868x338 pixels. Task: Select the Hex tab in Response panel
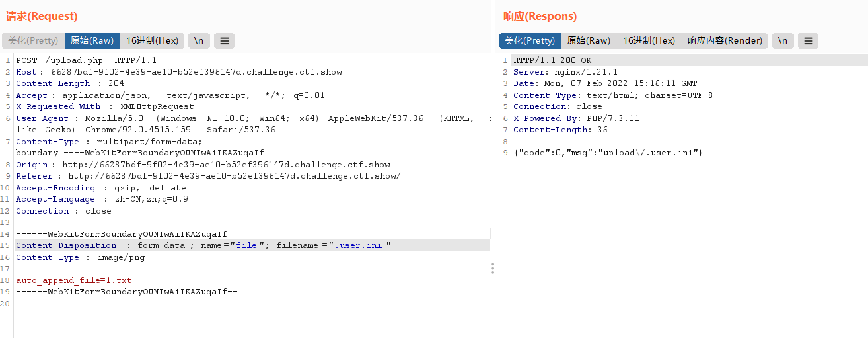(649, 40)
